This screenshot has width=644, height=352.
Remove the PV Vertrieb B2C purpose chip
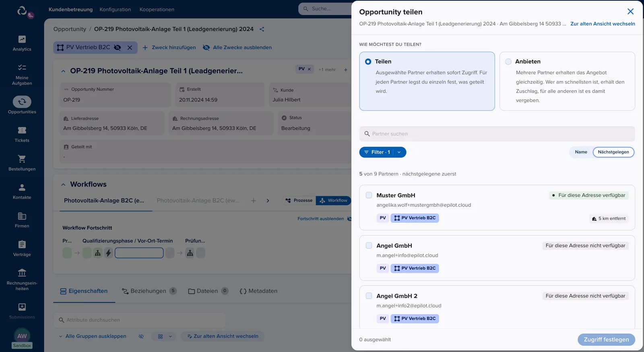point(130,48)
